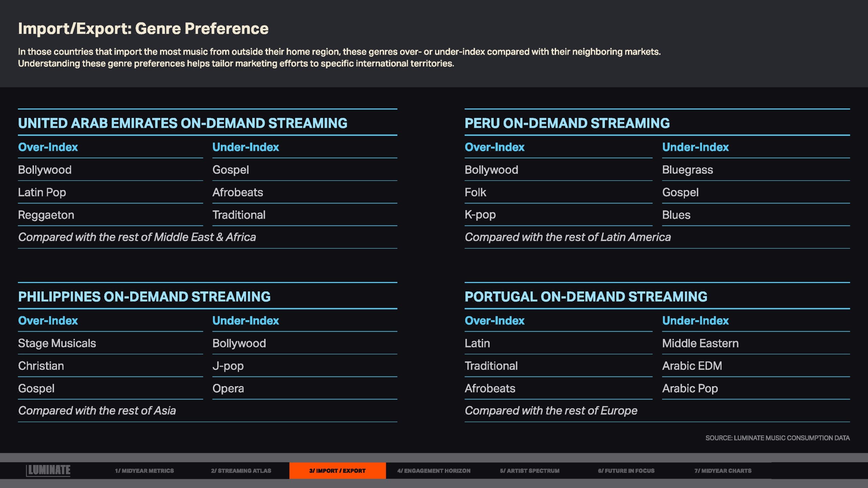
Task: Click the Luminate Music Consumption Data source note
Action: point(777,438)
